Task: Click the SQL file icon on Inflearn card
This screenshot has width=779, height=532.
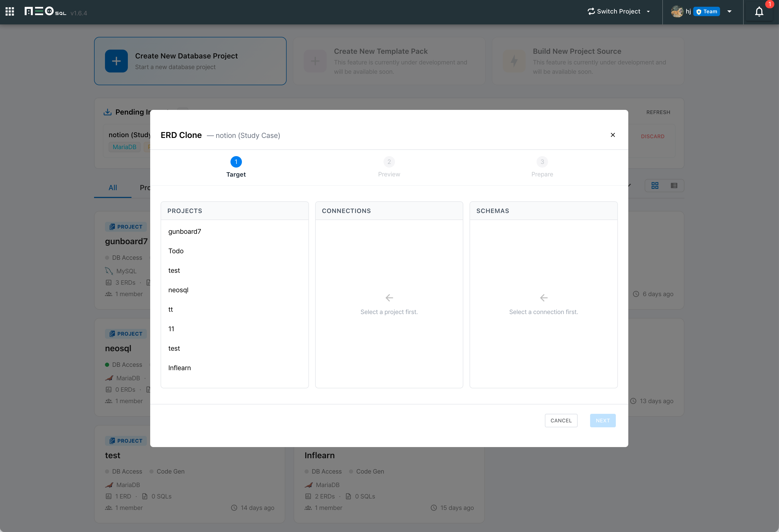Action: pos(348,496)
